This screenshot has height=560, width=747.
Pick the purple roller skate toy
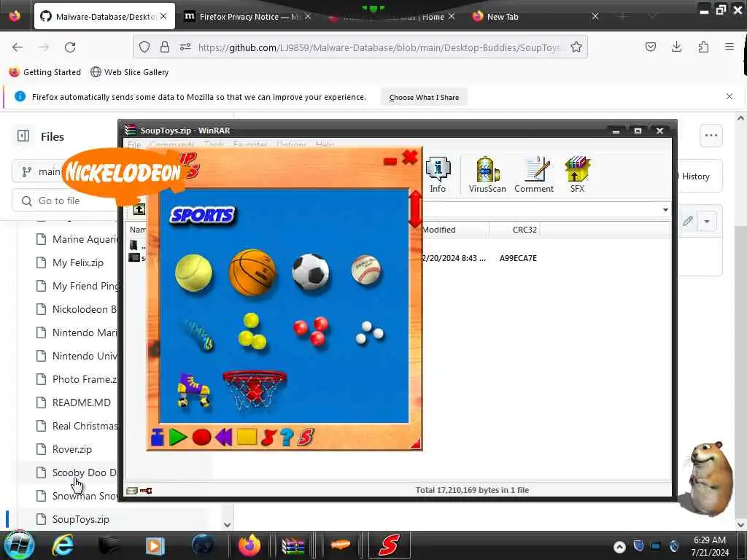coord(193,390)
